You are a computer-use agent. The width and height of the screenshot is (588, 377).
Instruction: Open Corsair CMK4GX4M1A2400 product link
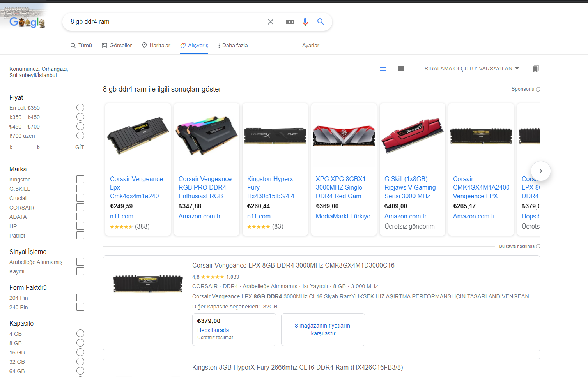pyautogui.click(x=481, y=187)
